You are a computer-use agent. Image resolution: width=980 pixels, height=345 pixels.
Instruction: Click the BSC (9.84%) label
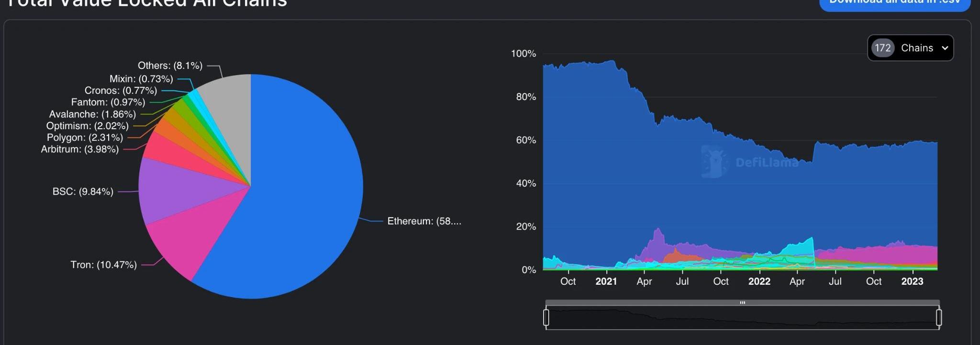pyautogui.click(x=83, y=191)
